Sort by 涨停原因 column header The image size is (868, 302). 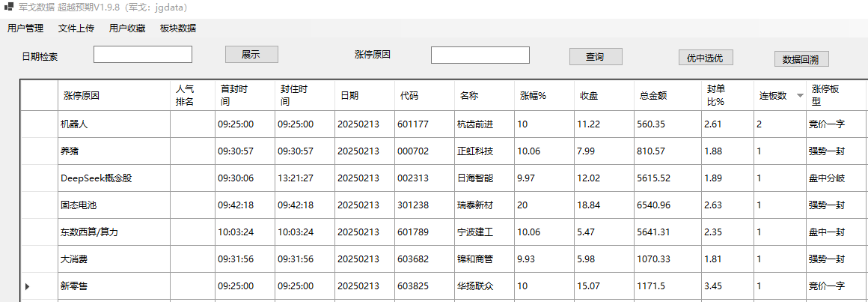pos(114,95)
